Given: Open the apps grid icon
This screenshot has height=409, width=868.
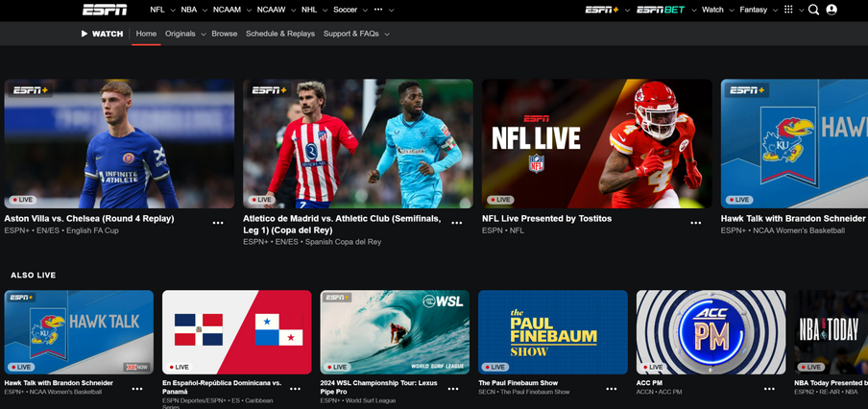Looking at the screenshot, I should point(789,10).
